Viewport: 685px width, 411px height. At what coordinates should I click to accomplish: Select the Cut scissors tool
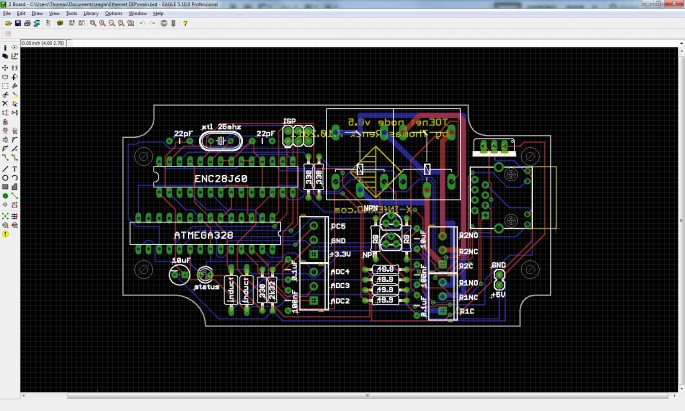pos(5,95)
